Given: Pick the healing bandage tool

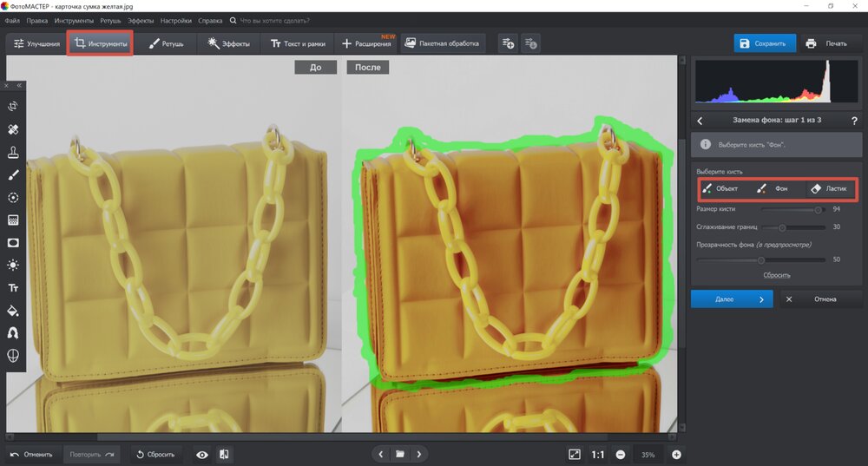Looking at the screenshot, I should (13, 129).
